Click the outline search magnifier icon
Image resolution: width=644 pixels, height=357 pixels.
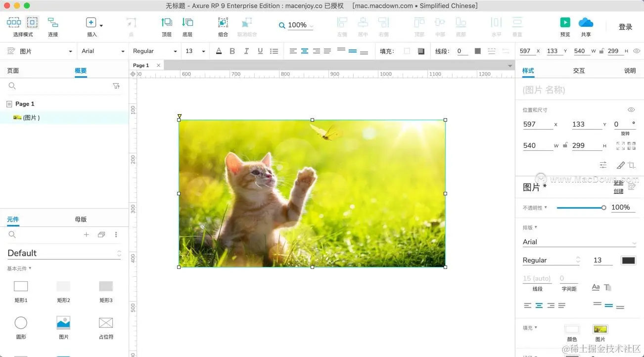coord(12,86)
